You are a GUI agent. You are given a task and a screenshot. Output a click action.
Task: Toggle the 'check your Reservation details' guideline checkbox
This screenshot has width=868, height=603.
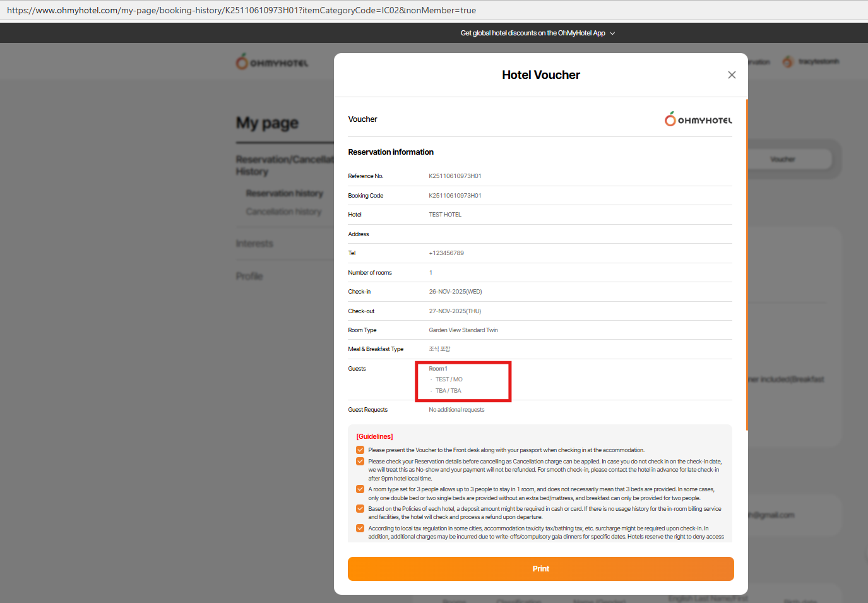coord(360,462)
